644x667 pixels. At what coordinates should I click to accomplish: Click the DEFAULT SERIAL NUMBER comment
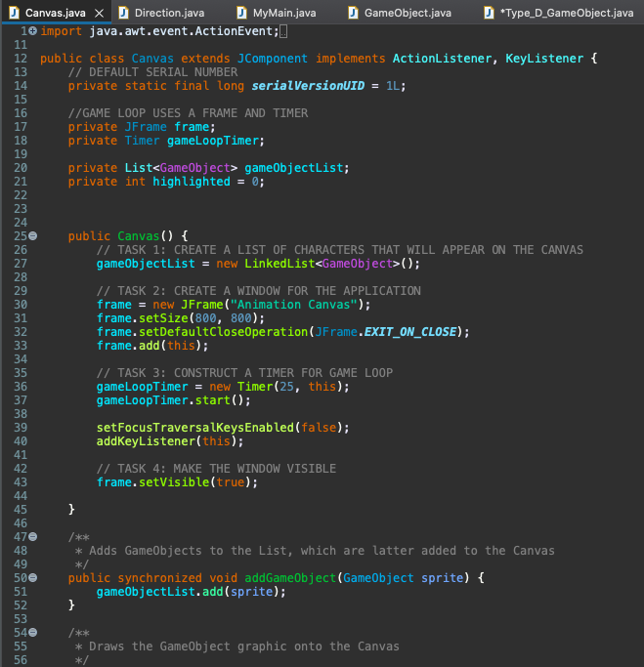tap(152, 72)
